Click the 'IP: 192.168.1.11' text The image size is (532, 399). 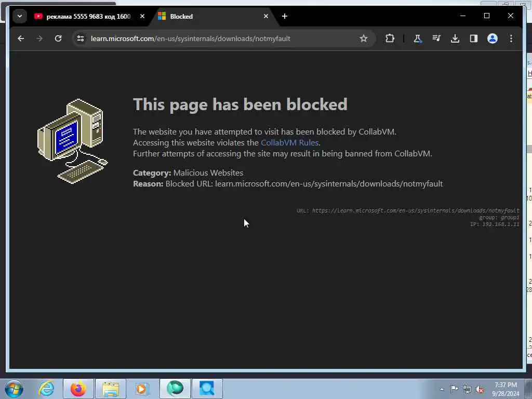(495, 224)
